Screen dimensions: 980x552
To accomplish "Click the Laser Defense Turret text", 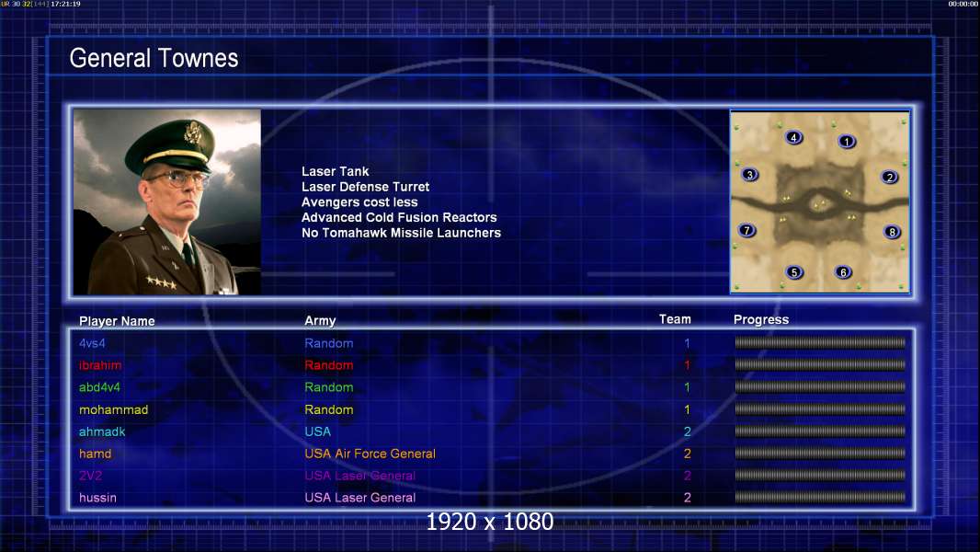I will (366, 187).
